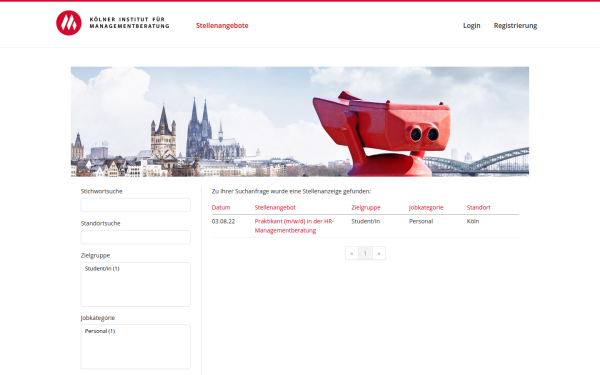This screenshot has height=375, width=600.
Task: Sort results by Standort column
Action: click(478, 207)
